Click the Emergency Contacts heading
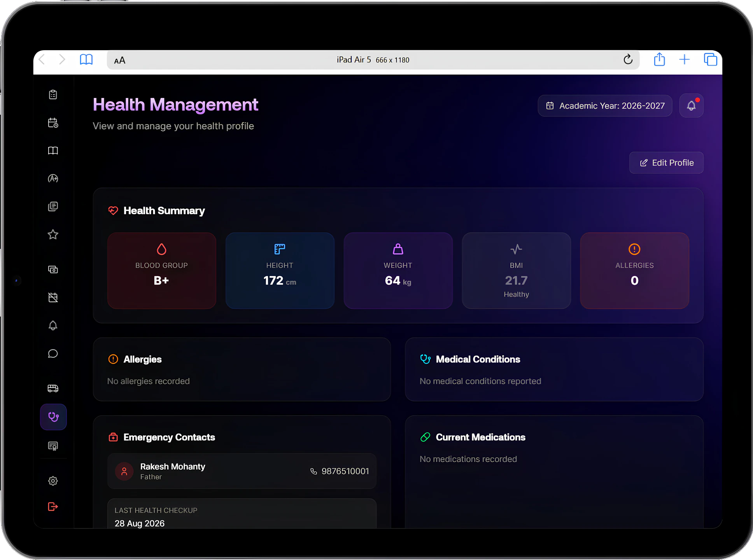Viewport: 753px width, 560px height. tap(169, 437)
